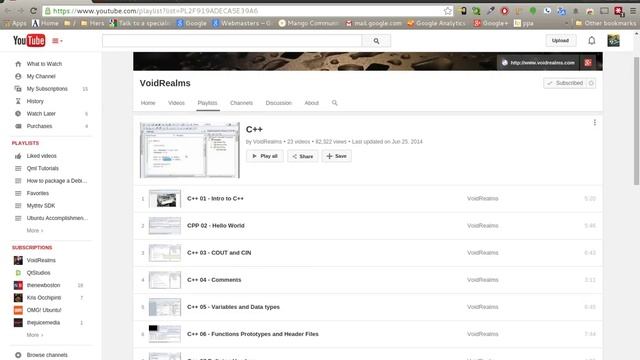Viewport: 640px width, 360px height.
Task: Open the Qml Tutorials playlist
Action: [42, 169]
